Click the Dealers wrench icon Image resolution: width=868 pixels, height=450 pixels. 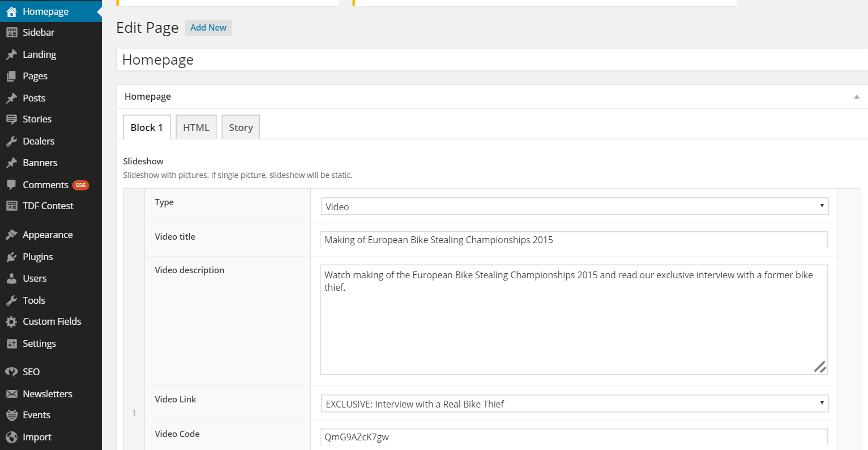[x=11, y=141]
